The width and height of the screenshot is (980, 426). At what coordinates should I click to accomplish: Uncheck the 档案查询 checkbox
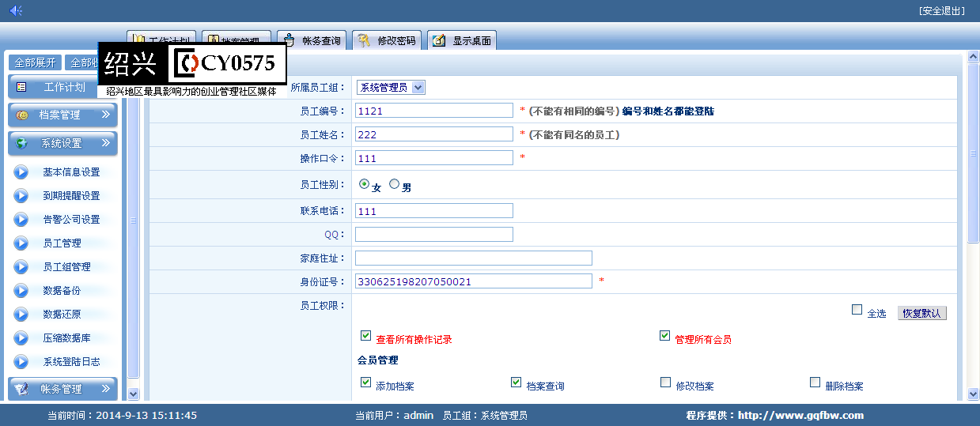(516, 383)
